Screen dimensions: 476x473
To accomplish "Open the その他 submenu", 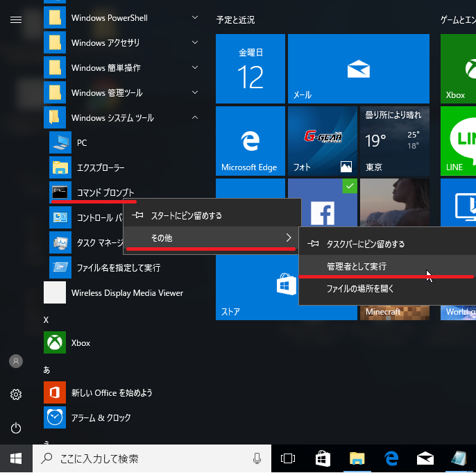I will (212, 238).
